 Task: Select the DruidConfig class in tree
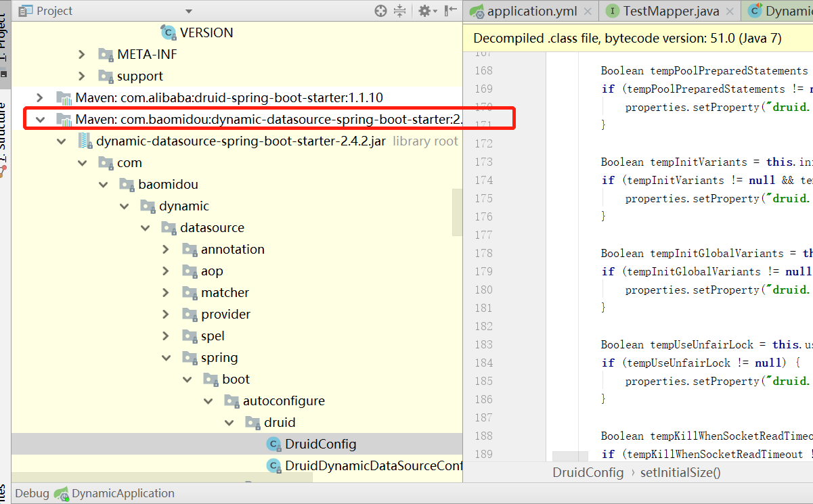point(320,444)
